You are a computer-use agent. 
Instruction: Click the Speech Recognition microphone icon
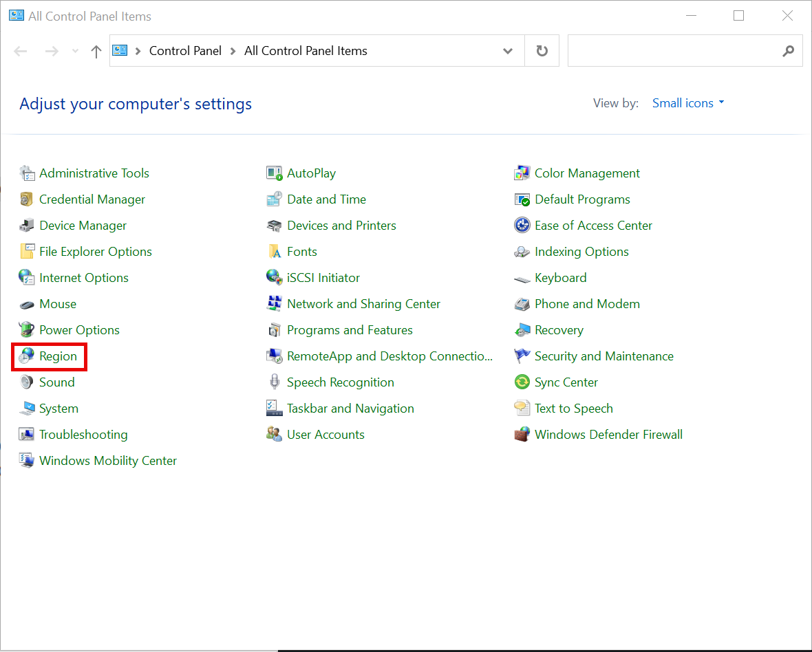[x=275, y=382]
